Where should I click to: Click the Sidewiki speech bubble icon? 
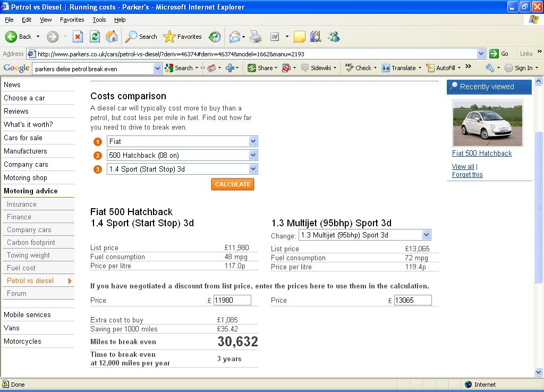(x=304, y=68)
